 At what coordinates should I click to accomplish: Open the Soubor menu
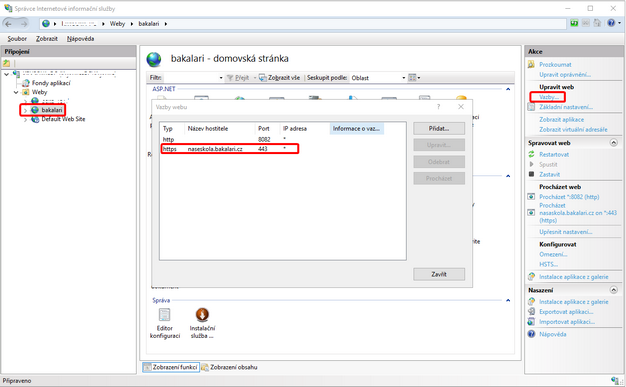click(17, 39)
